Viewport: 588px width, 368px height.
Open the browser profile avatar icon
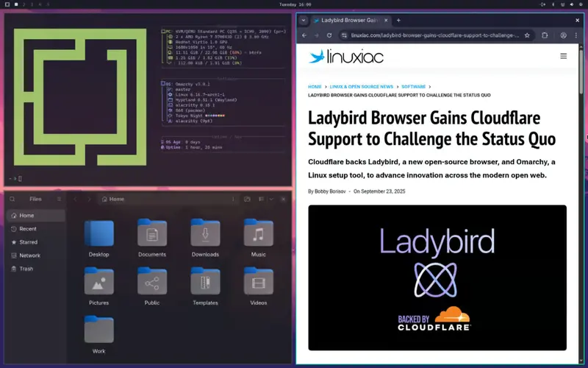563,35
